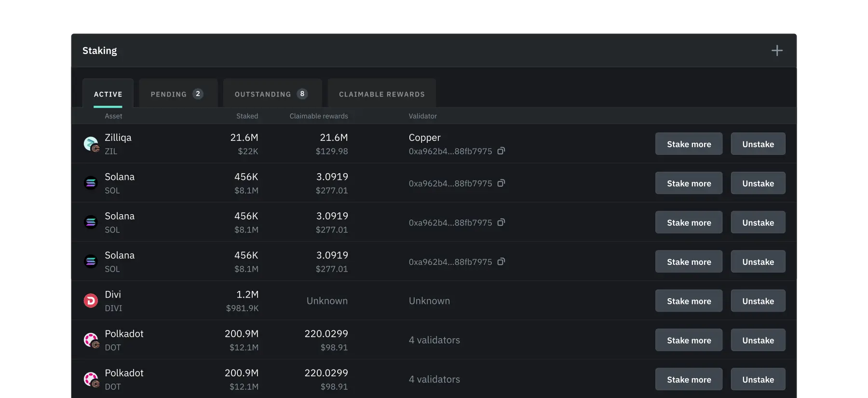
Task: Unstake the Divi position
Action: coord(758,301)
